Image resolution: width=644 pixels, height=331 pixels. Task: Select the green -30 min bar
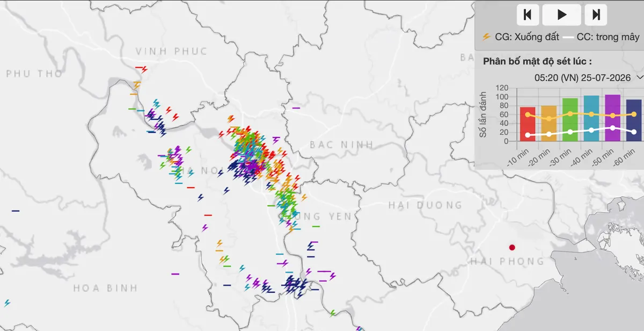pyautogui.click(x=570, y=119)
